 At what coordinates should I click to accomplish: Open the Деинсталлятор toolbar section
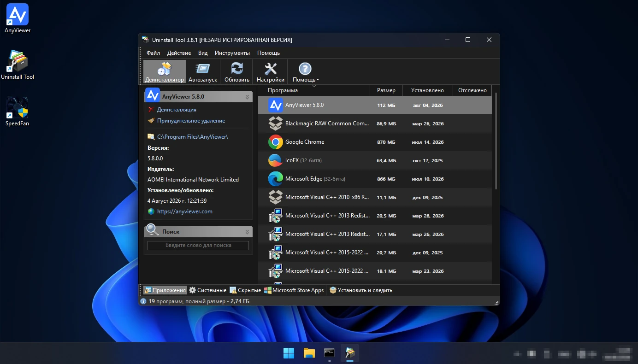(165, 72)
